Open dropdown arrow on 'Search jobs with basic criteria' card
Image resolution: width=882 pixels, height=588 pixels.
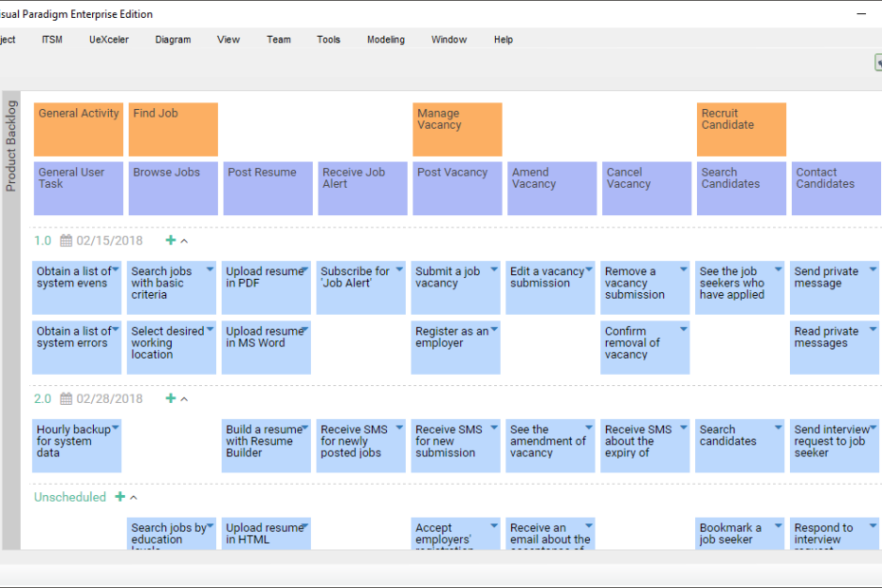pos(209,270)
